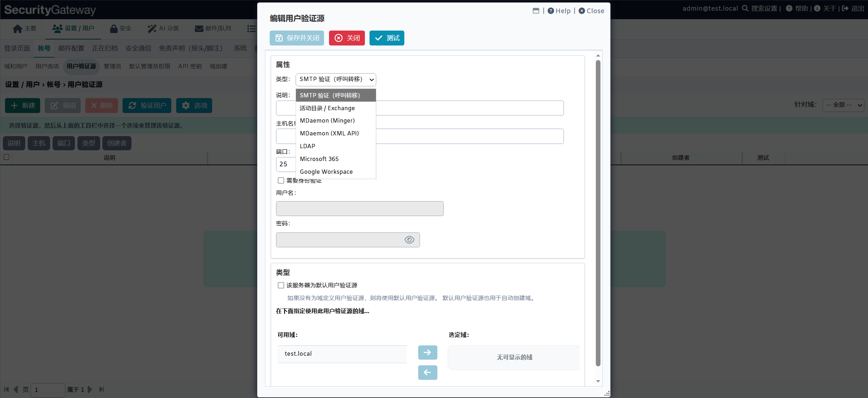Move domain right with arrow button
This screenshot has height=398, width=868.
point(427,353)
